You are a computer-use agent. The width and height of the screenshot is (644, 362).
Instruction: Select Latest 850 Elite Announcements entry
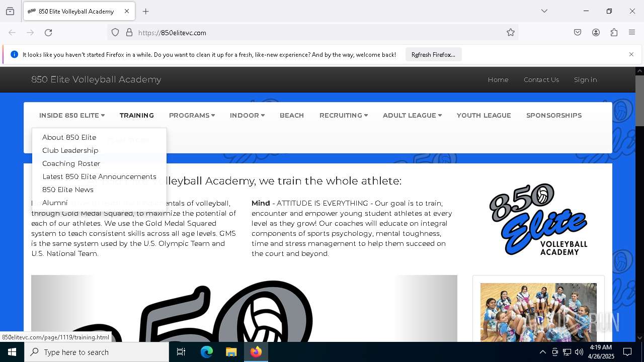pyautogui.click(x=100, y=176)
